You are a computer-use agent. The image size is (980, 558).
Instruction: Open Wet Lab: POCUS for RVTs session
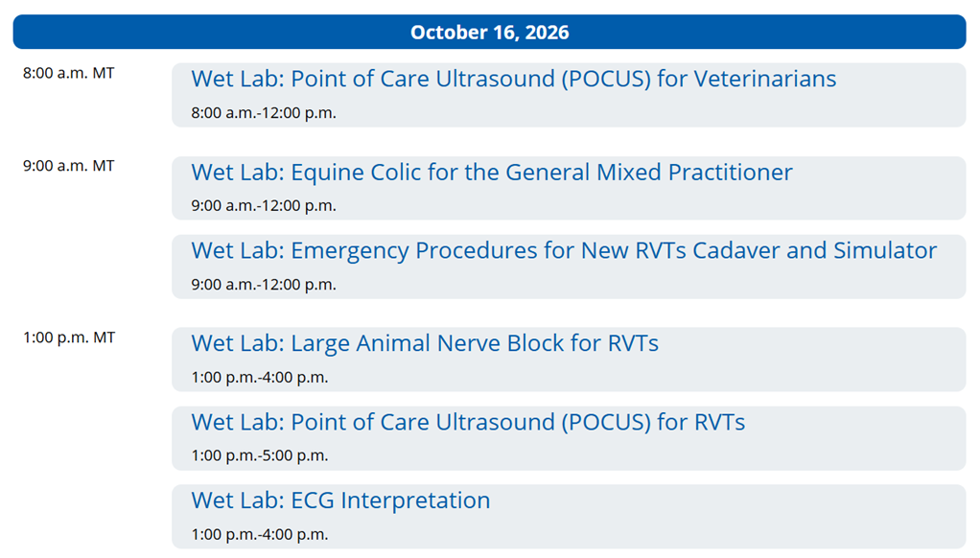pyautogui.click(x=468, y=422)
